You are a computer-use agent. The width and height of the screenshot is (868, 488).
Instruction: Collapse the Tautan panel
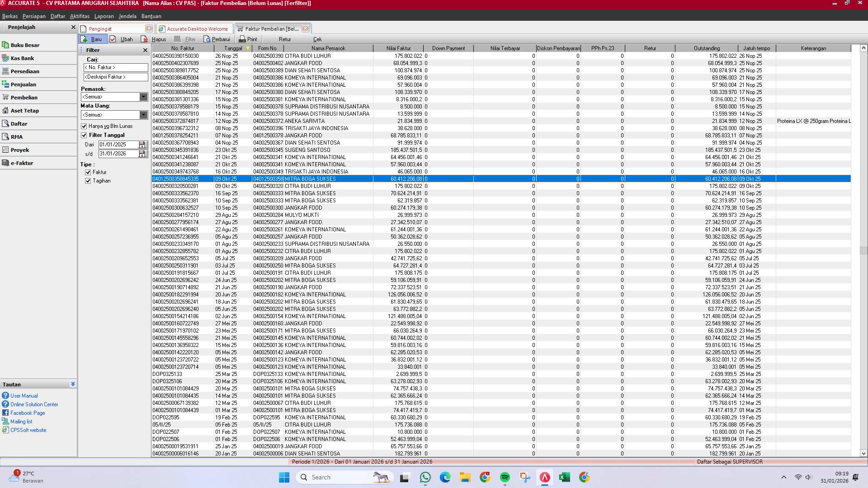pos(72,384)
